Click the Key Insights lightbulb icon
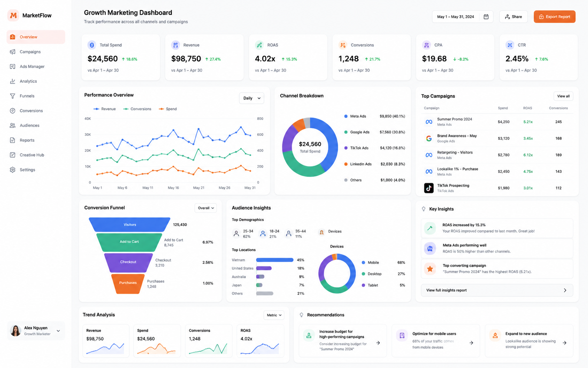The width and height of the screenshot is (588, 368). click(424, 209)
